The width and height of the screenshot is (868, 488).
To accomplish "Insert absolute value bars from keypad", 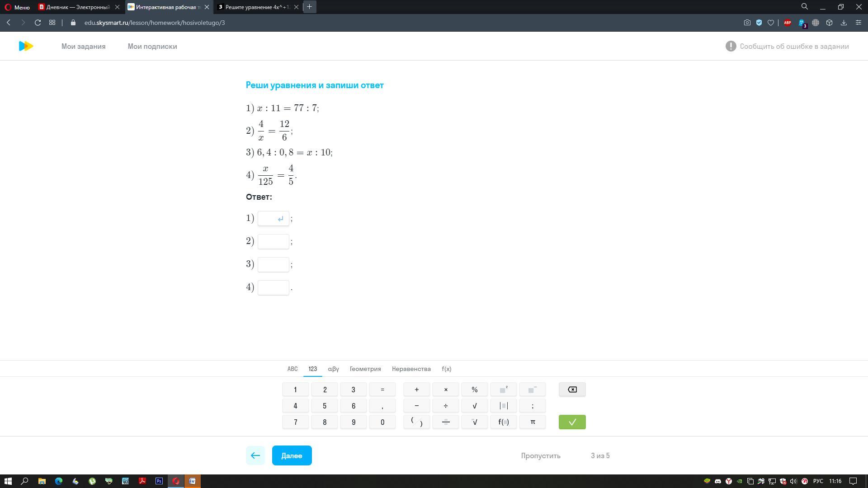I will [503, 406].
